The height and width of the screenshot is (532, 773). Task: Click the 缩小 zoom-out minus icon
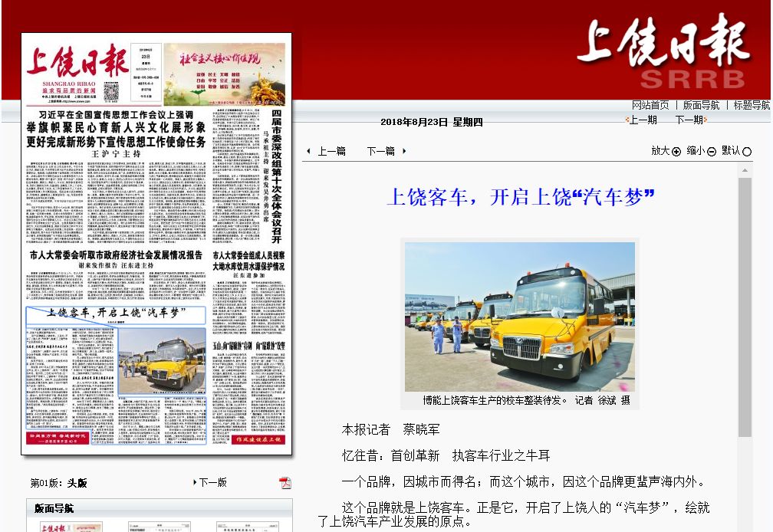712,152
